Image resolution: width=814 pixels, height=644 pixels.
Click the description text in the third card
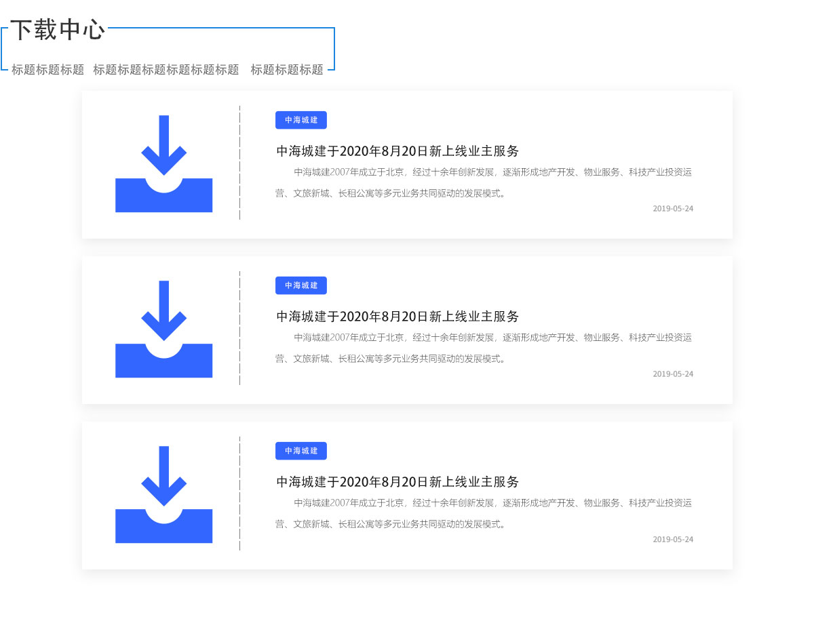coord(484,513)
